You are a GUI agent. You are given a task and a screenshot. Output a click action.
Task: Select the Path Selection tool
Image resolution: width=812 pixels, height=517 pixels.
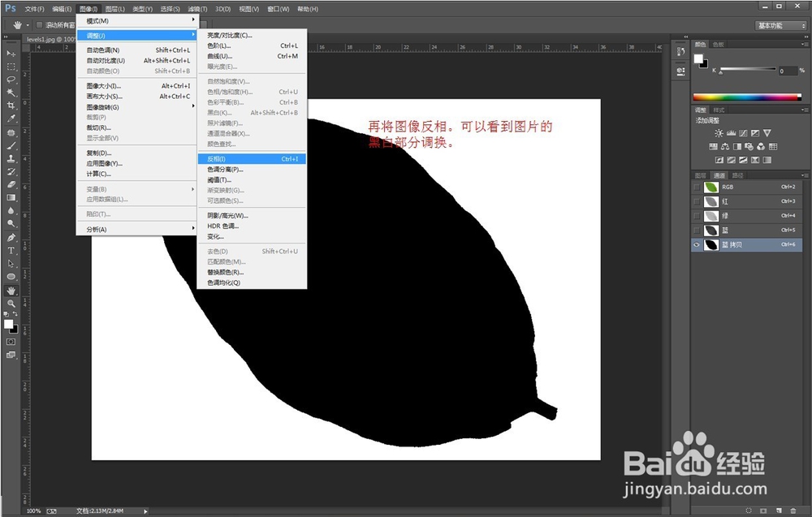coord(11,264)
